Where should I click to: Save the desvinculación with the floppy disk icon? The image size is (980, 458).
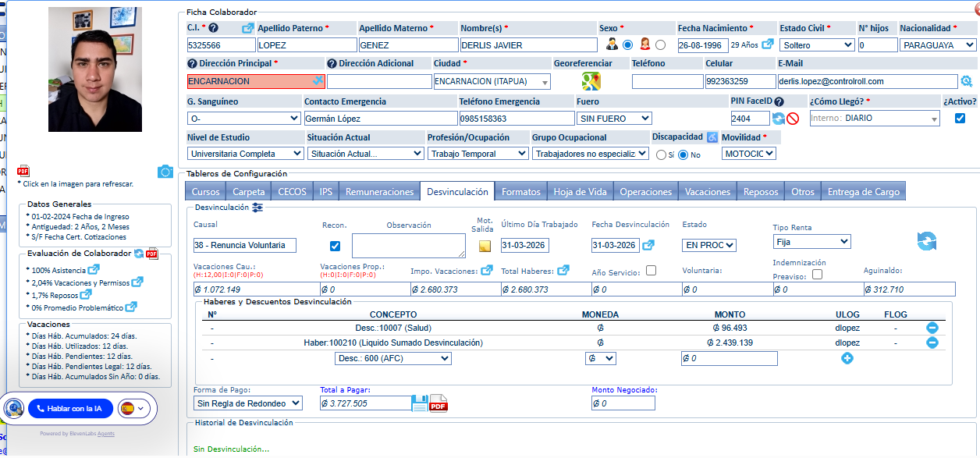pos(420,403)
